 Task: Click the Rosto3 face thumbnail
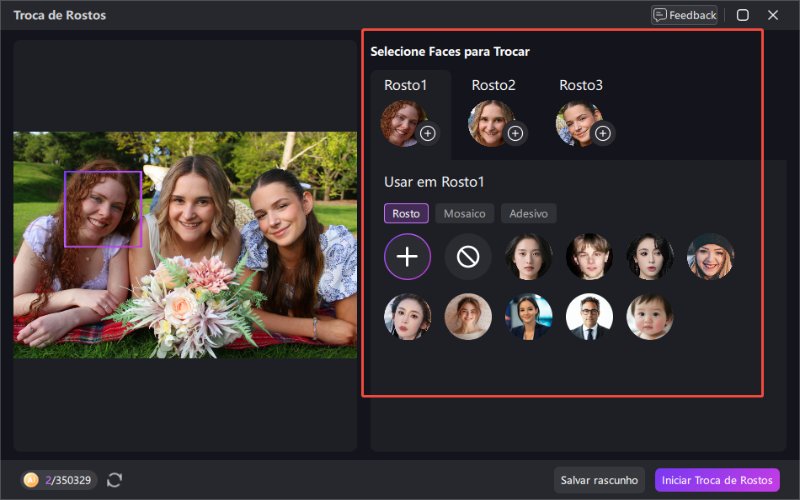[579, 123]
